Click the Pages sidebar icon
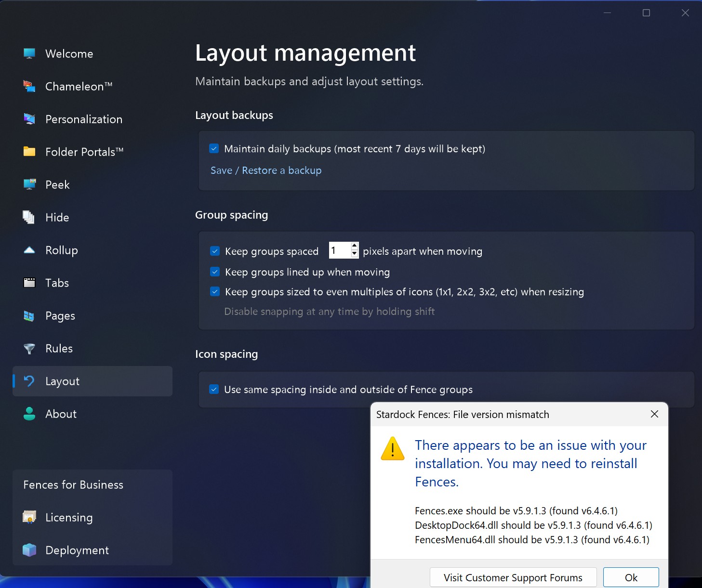 [x=29, y=315]
